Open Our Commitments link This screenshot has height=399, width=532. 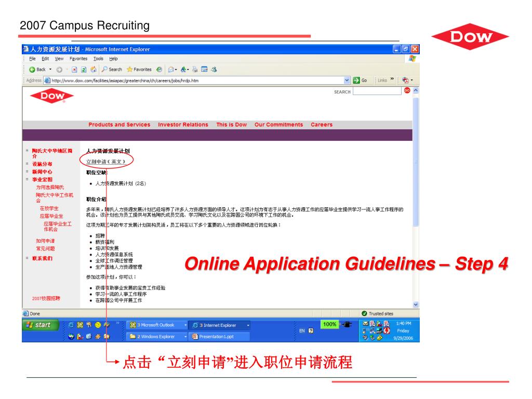pos(278,125)
